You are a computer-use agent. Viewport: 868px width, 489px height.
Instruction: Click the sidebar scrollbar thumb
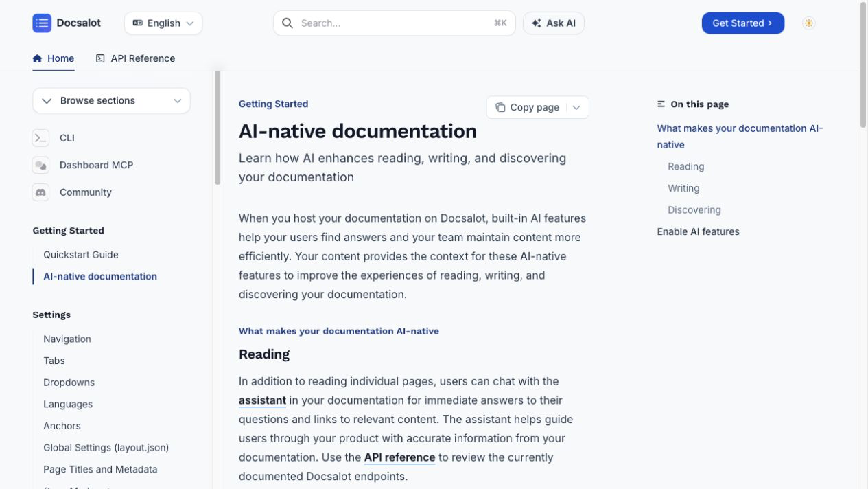pos(218,128)
